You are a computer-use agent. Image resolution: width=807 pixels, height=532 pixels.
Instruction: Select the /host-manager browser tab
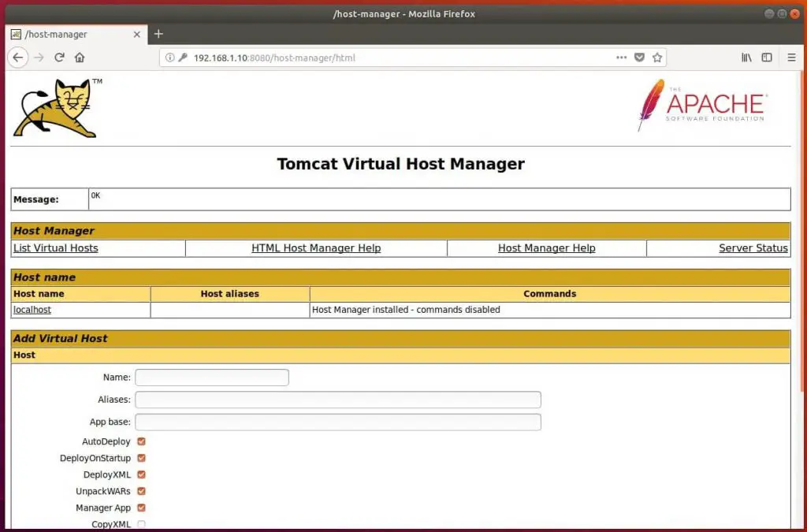coord(76,35)
